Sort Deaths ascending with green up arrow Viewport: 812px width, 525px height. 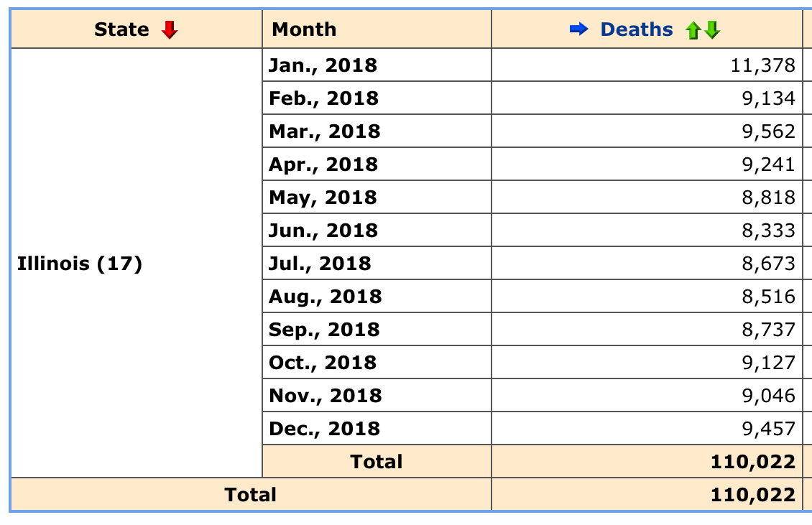[x=693, y=31]
